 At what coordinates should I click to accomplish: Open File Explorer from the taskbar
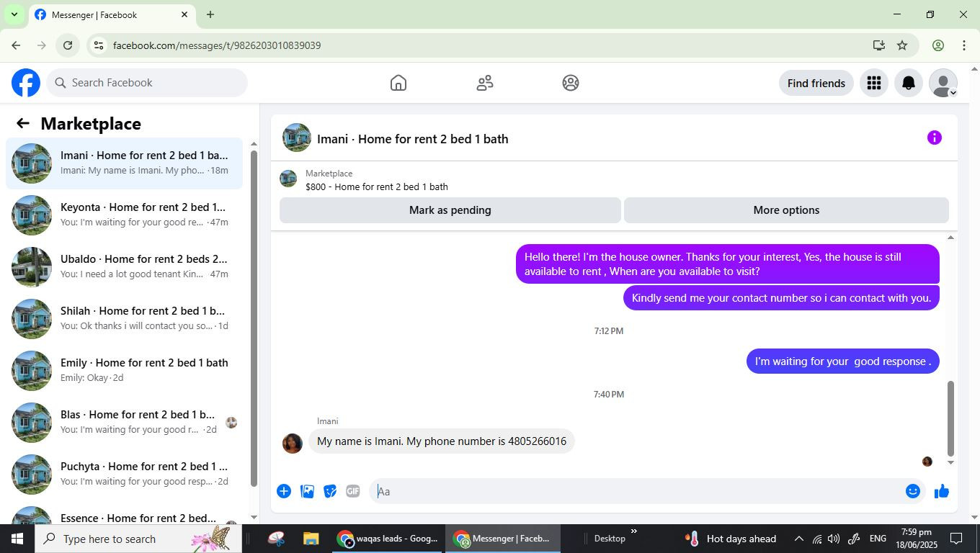pyautogui.click(x=311, y=539)
